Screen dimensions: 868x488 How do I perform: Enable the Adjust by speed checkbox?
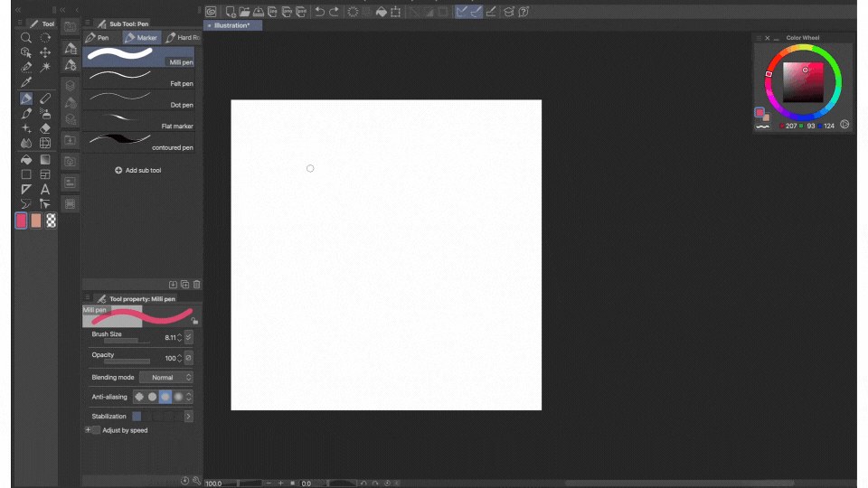click(96, 430)
